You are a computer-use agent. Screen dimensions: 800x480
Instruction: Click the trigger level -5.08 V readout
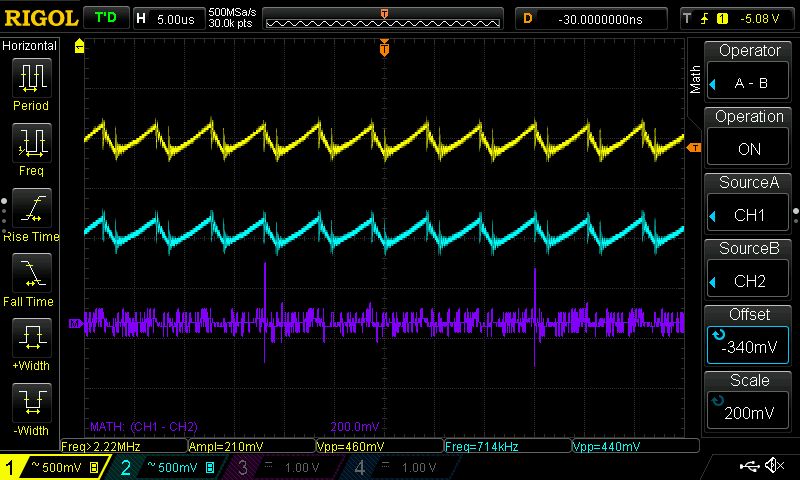pos(760,19)
